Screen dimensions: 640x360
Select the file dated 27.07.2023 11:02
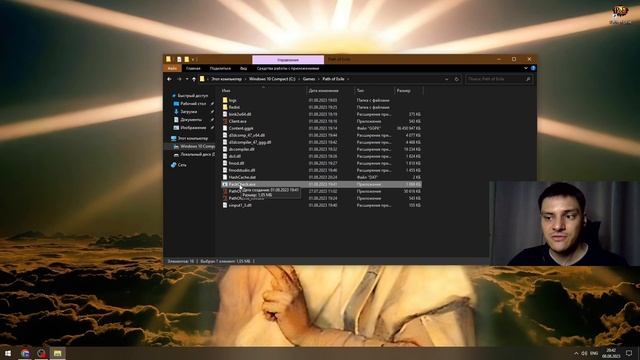coord(322,191)
